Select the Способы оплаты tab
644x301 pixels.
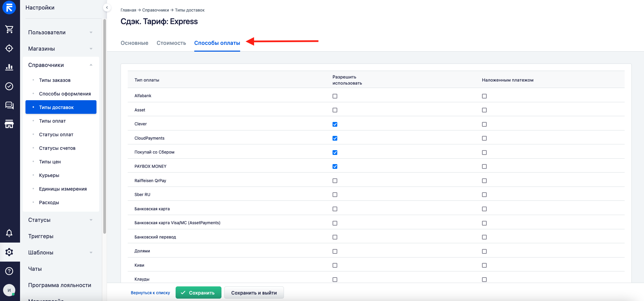click(217, 43)
